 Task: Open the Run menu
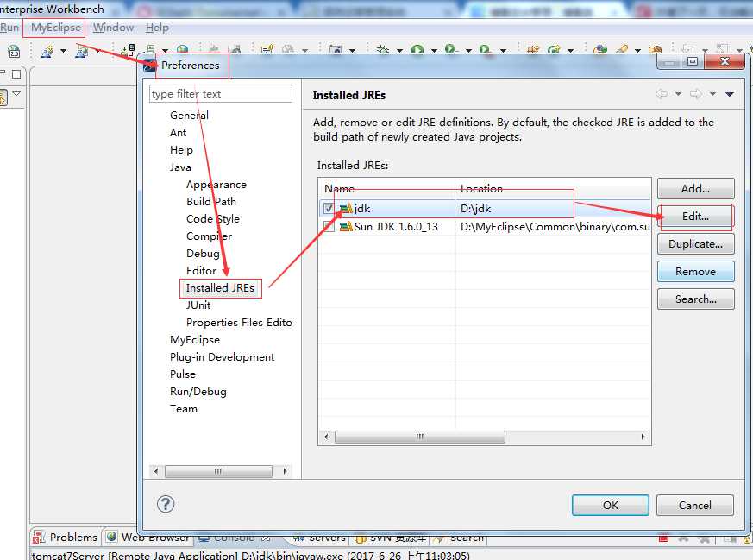tap(9, 28)
